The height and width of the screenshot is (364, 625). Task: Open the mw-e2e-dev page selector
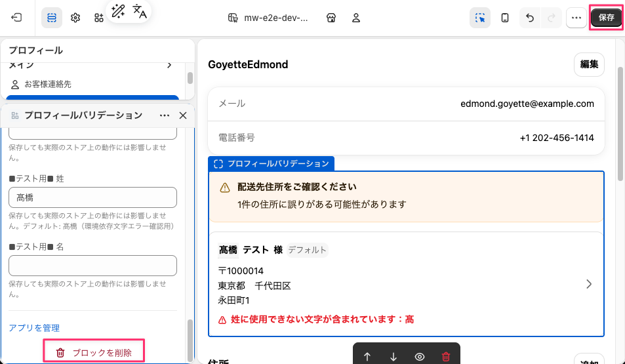tap(268, 18)
